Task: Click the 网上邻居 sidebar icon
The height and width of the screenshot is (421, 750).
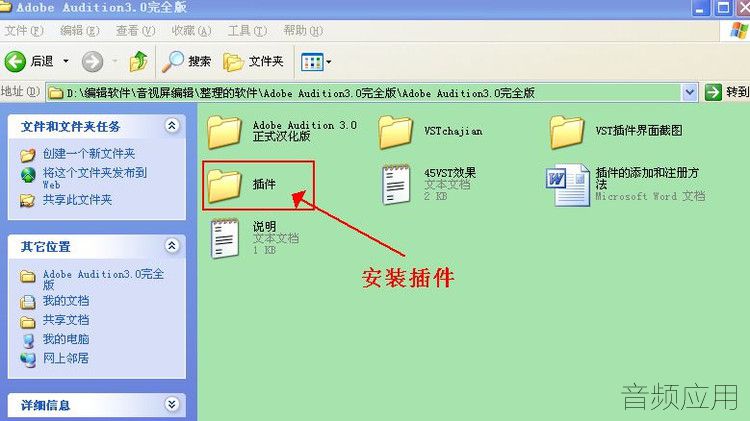Action: [28, 360]
